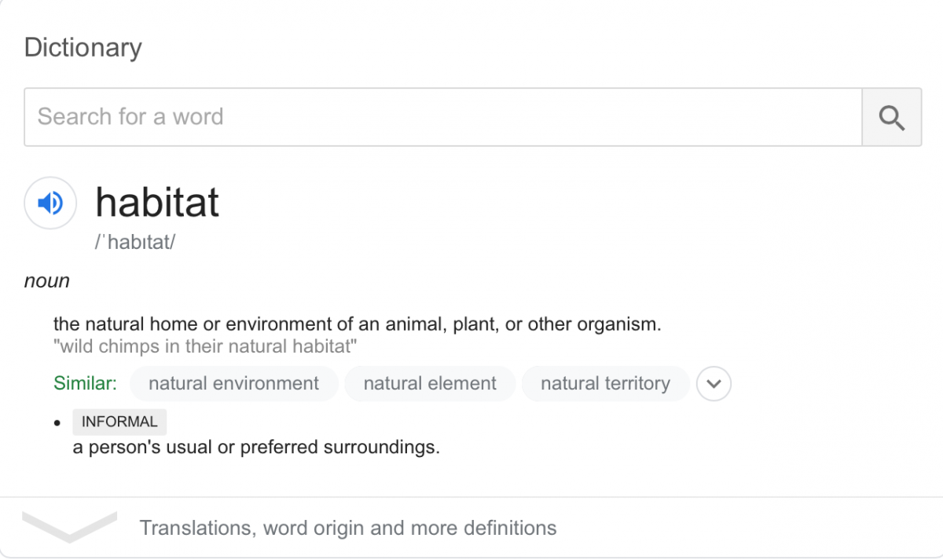Screen dimensions: 943x560
Task: Click the natural environment synonym chip
Action: click(x=233, y=383)
